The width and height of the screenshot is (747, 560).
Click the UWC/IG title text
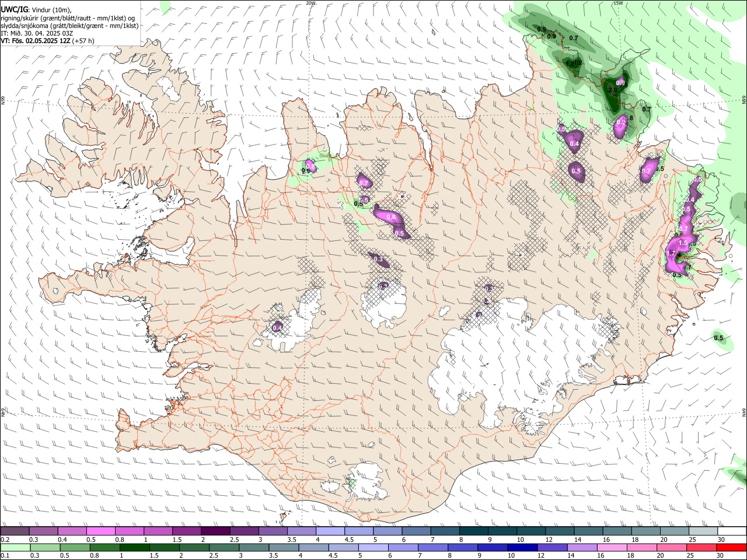point(15,9)
